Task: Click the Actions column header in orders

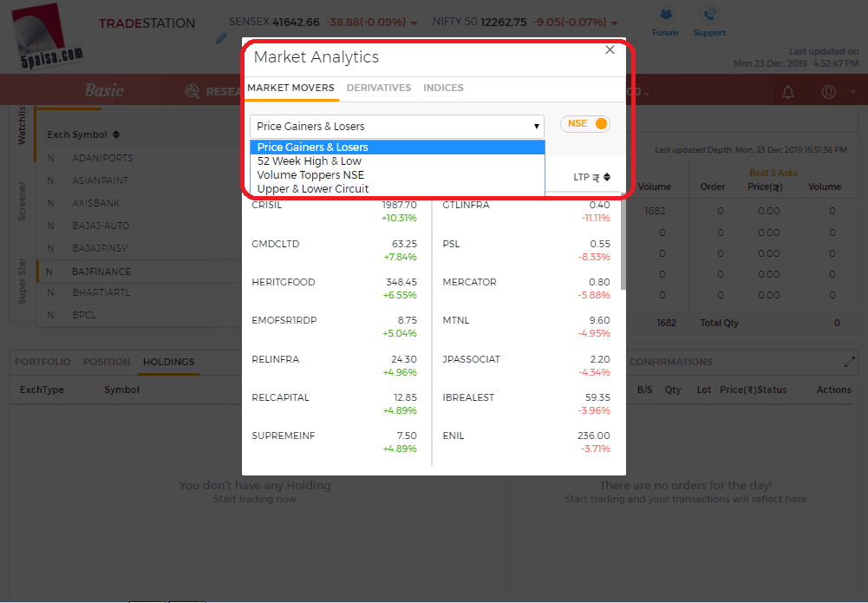Action: [x=833, y=390]
